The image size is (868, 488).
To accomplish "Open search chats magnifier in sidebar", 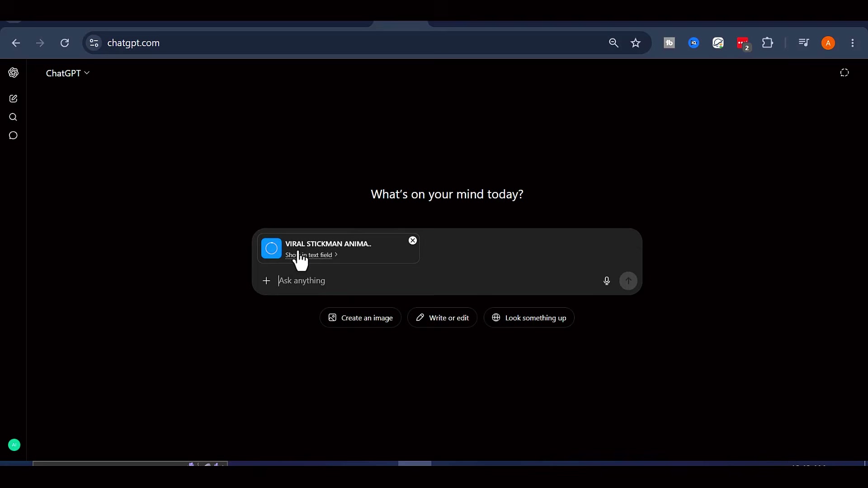I will [x=13, y=117].
